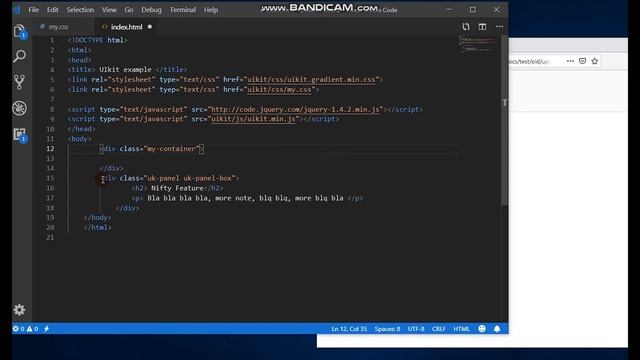Viewport: 640px width, 360px height.
Task: Bookmark the page with the star icon
Action: click(595, 61)
